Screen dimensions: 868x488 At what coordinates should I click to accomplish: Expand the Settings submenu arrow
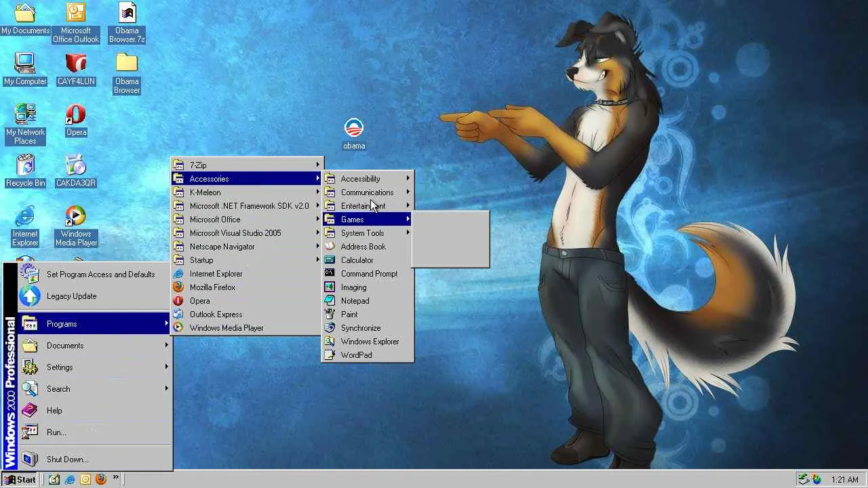[x=166, y=367]
